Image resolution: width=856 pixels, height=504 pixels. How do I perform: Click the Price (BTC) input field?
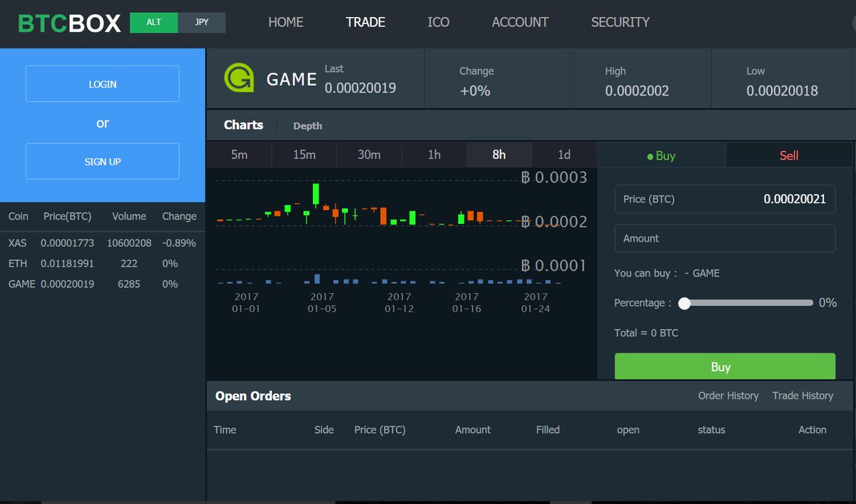[x=725, y=199]
